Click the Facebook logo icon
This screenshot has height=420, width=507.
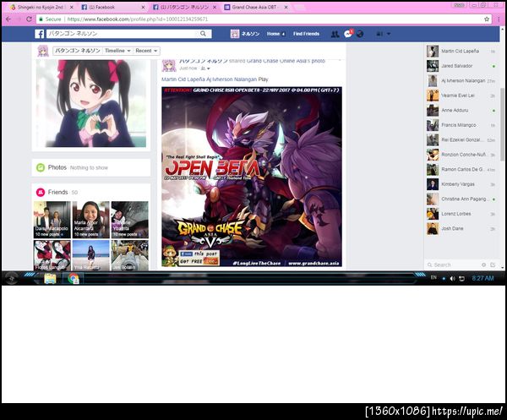pos(40,34)
